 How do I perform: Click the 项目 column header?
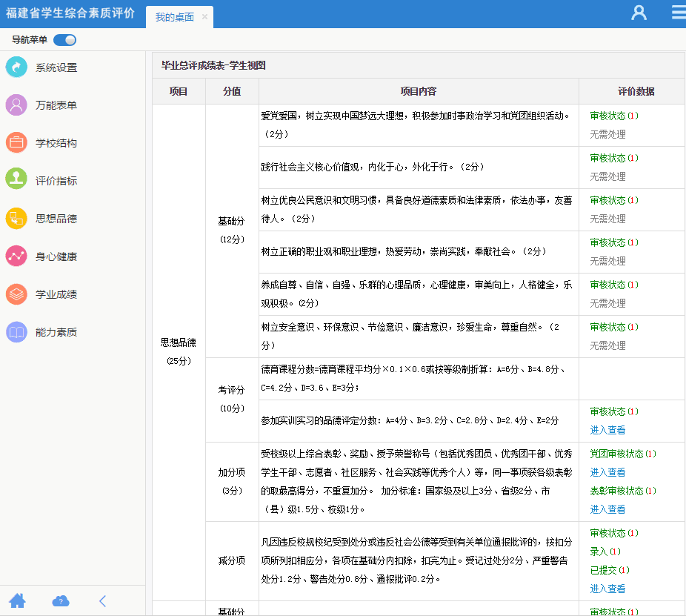(179, 91)
